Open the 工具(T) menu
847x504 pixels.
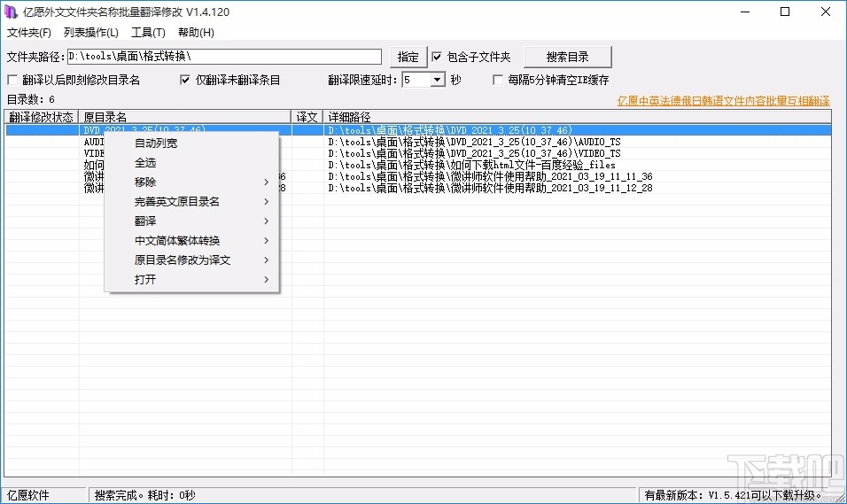click(x=148, y=33)
